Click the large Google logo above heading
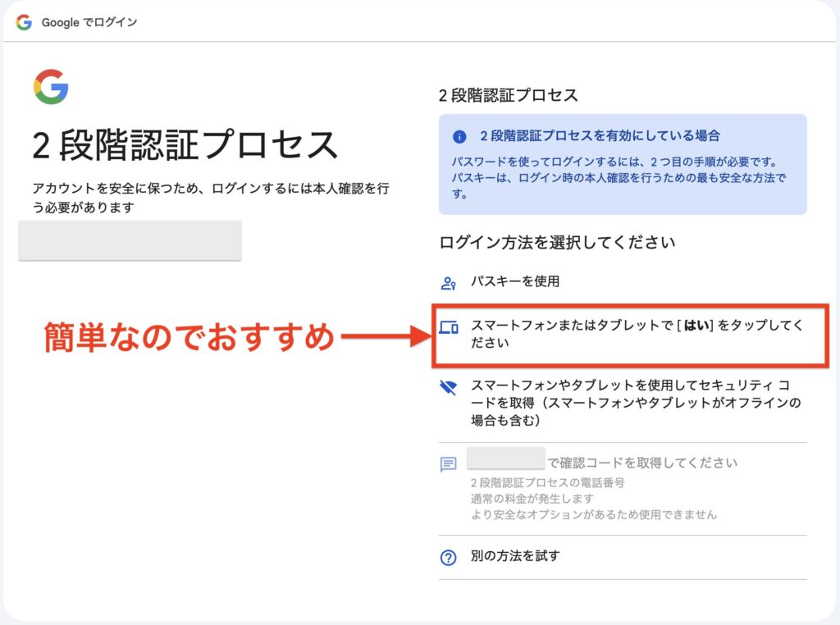 51,87
